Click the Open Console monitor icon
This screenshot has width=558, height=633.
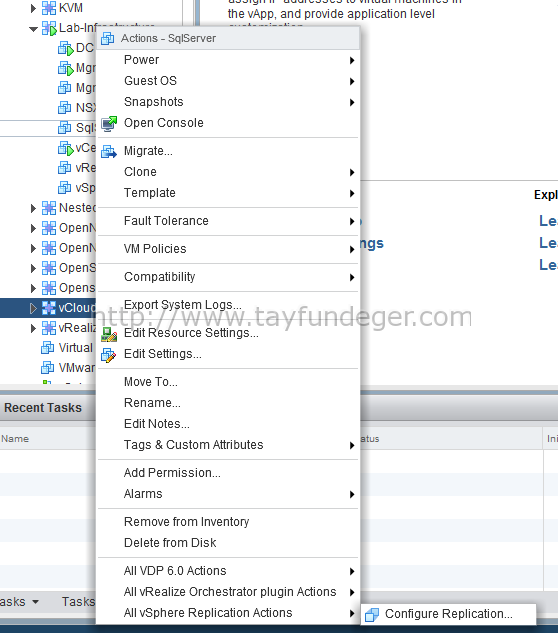tap(109, 124)
